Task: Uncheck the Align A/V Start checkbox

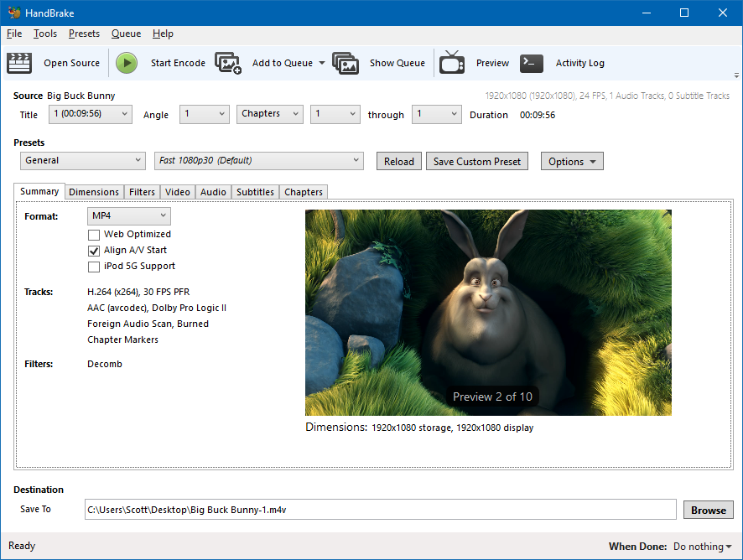Action: coord(94,251)
